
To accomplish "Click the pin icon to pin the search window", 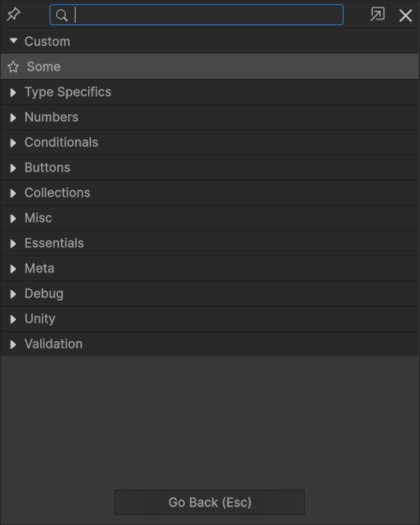I will click(13, 14).
